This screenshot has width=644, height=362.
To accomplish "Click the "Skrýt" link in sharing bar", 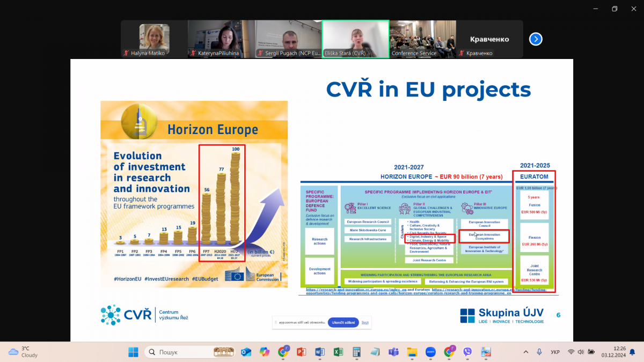I will 365,322.
